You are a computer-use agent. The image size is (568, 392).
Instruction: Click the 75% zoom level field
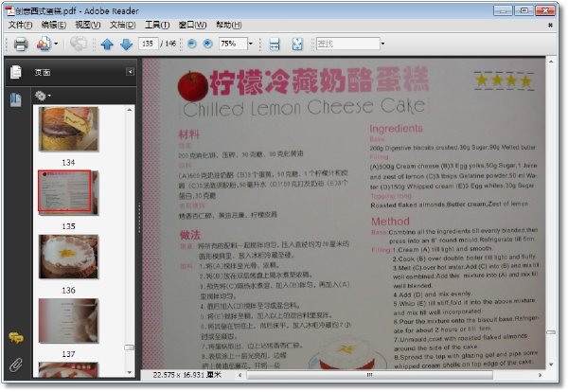pyautogui.click(x=233, y=44)
